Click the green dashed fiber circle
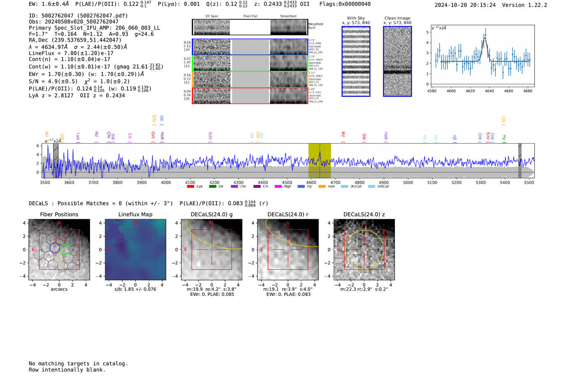This screenshot has width=576, height=392. click(65, 249)
